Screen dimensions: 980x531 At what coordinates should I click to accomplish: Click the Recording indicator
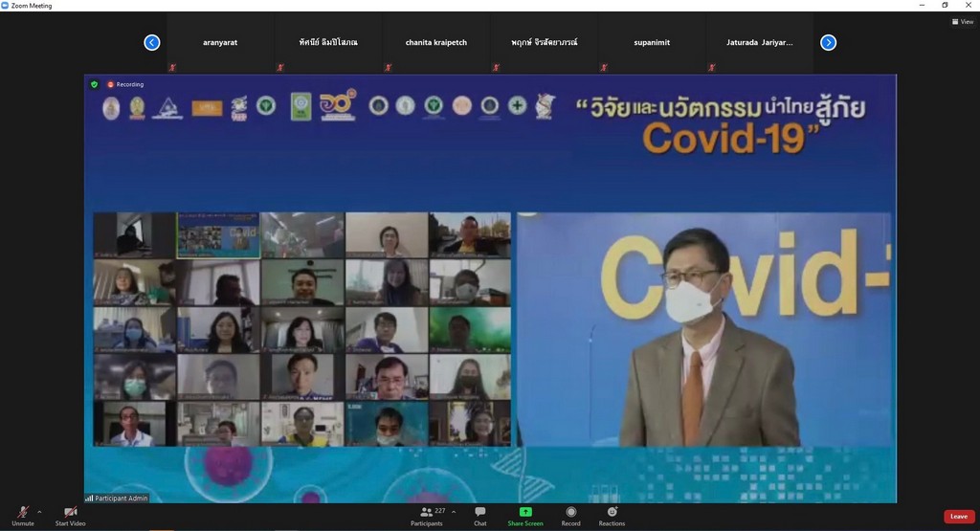(x=125, y=84)
